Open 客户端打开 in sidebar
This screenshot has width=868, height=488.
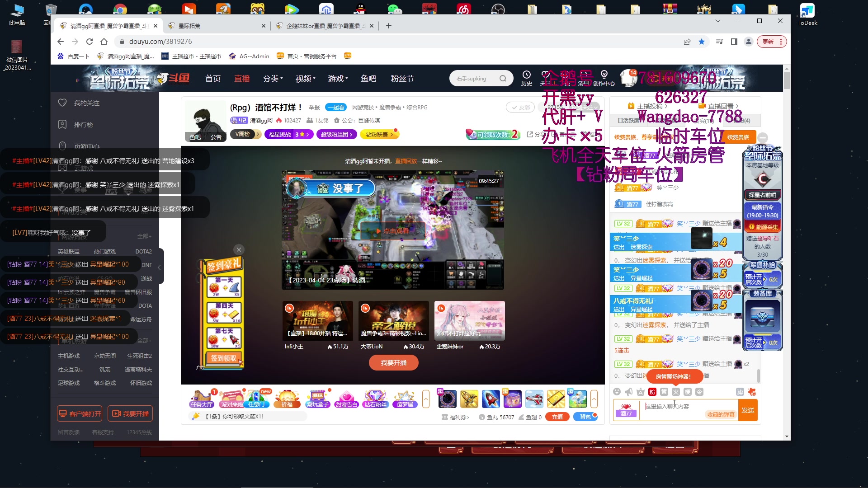[x=80, y=414]
